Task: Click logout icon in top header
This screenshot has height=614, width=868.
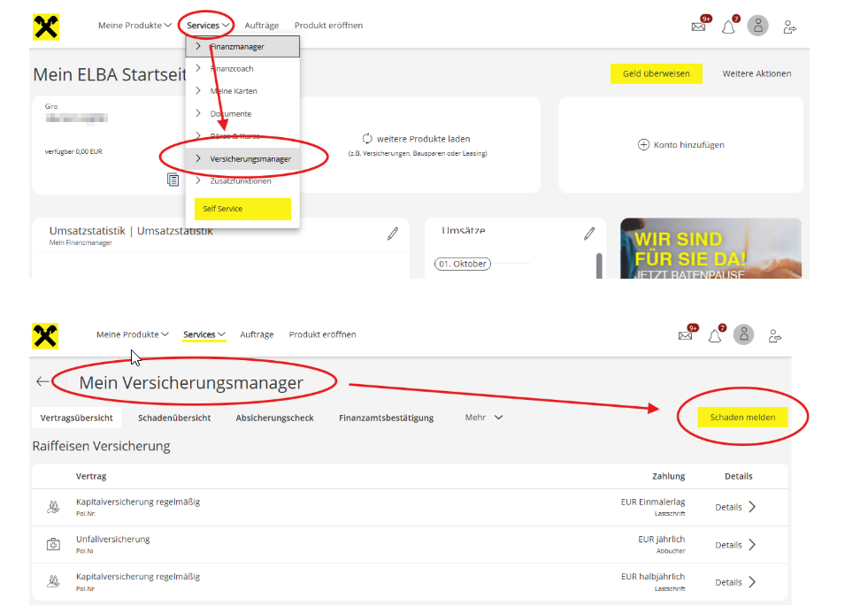Action: point(789,27)
